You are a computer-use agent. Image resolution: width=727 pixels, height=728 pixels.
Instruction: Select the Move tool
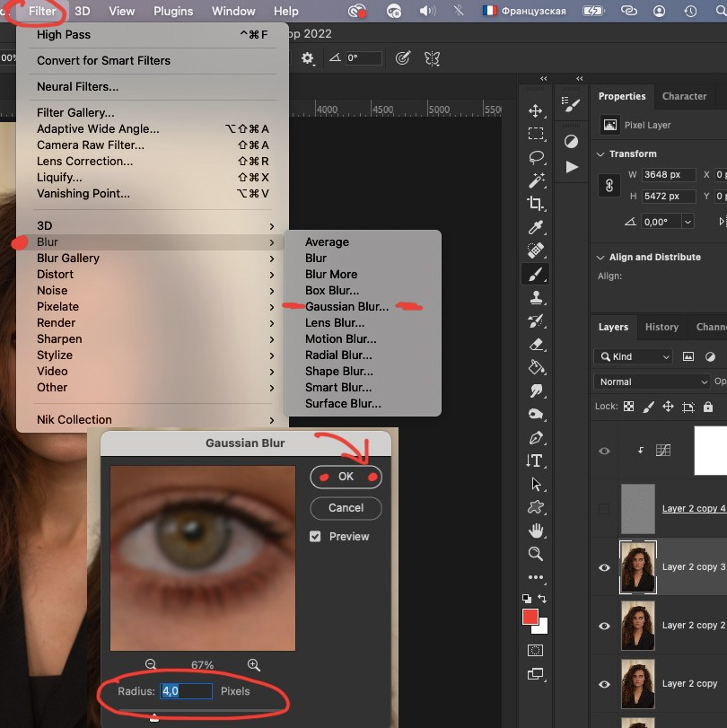point(536,110)
